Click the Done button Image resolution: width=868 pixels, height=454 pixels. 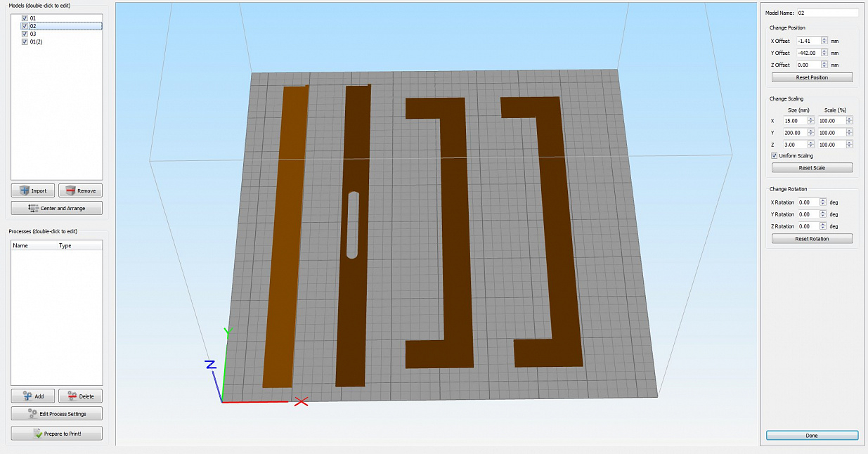click(x=812, y=436)
